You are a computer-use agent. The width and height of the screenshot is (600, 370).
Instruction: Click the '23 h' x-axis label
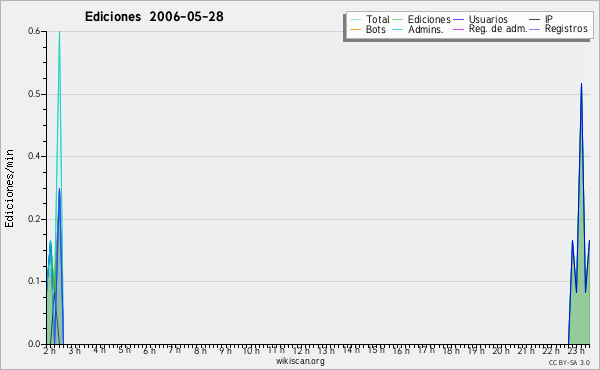(576, 350)
